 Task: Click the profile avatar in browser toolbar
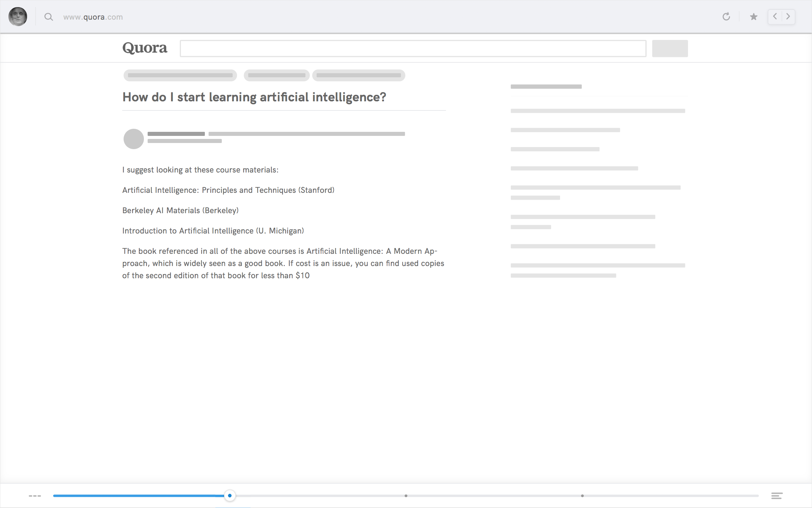(x=18, y=17)
